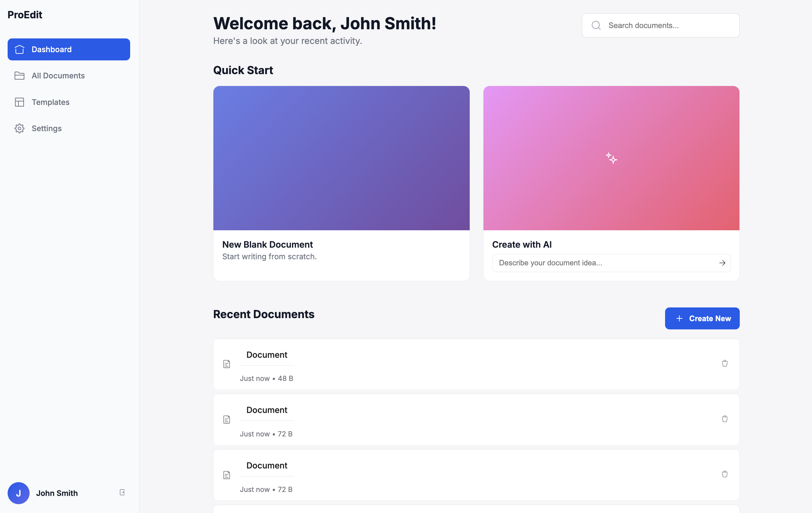Click the ProEdit logo text

pos(25,15)
